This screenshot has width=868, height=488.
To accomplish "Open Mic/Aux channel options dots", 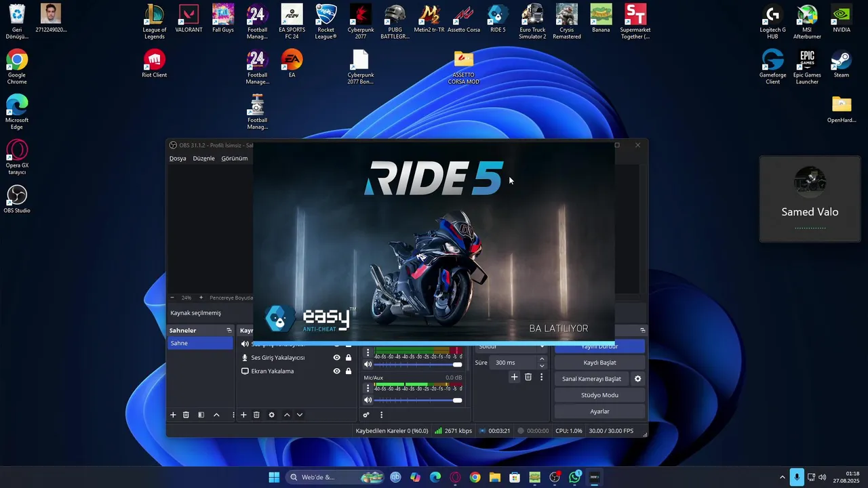I will coord(368,388).
